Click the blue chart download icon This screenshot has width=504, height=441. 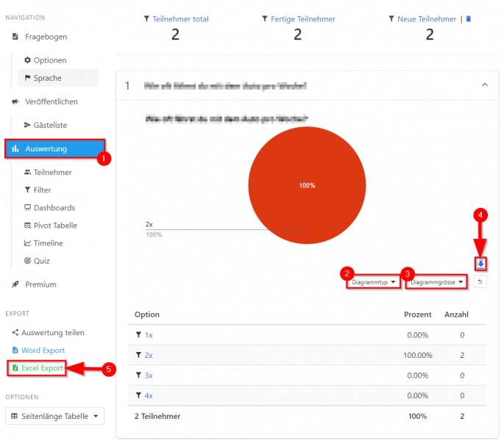[x=480, y=264]
